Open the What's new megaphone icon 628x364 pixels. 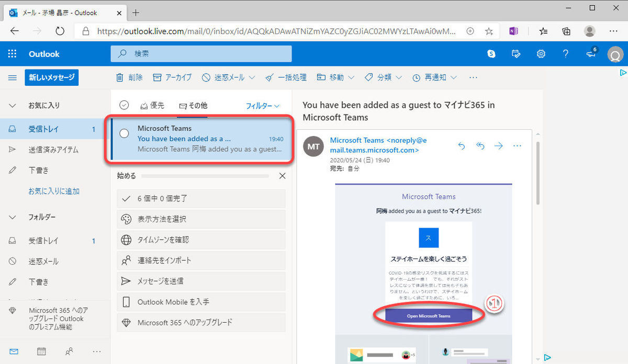591,54
